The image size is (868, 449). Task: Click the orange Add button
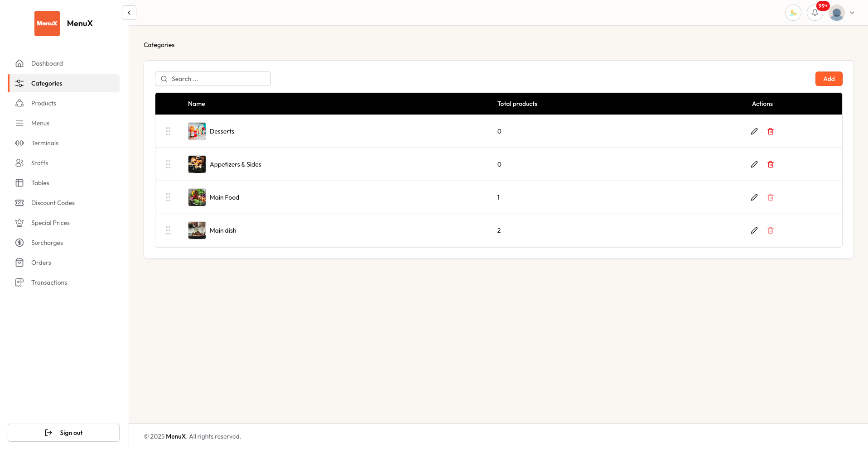pyautogui.click(x=829, y=79)
